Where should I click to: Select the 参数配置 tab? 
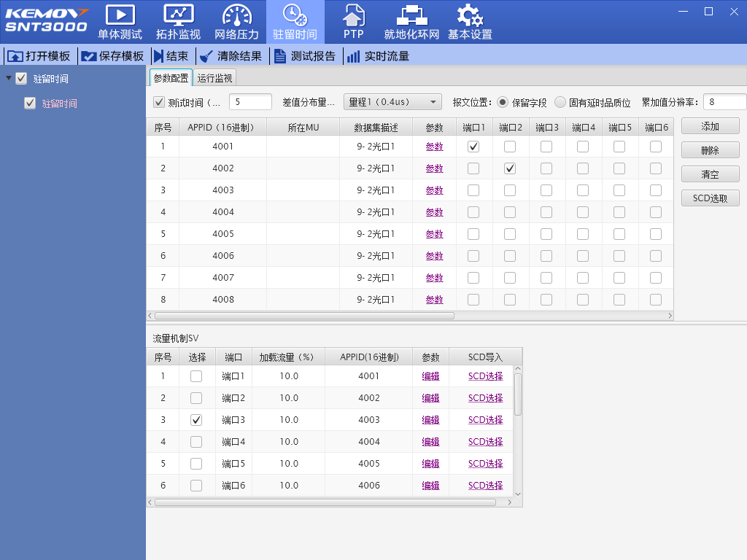pos(171,78)
